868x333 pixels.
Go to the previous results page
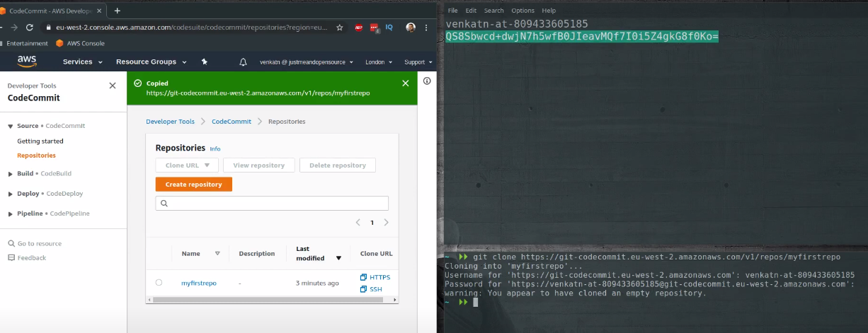[x=358, y=222]
